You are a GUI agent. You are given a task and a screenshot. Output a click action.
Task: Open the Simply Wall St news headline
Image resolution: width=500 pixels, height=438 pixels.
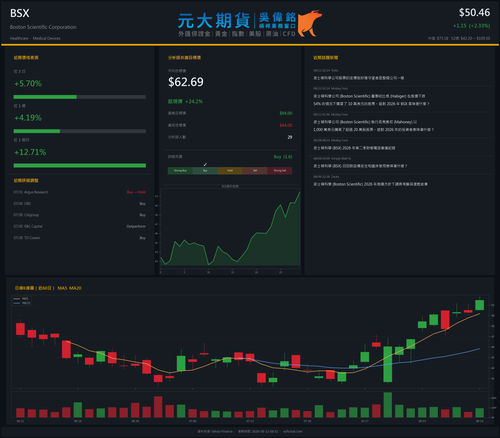(360, 166)
